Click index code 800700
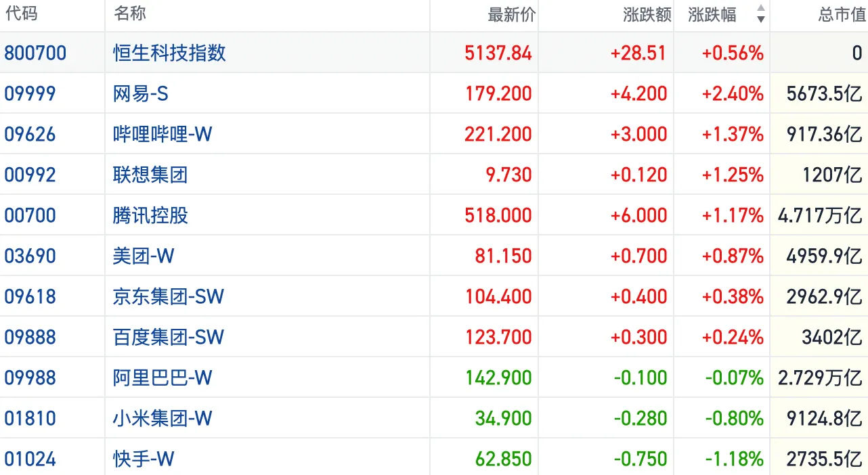Image resolution: width=868 pixels, height=475 pixels. pos(35,53)
